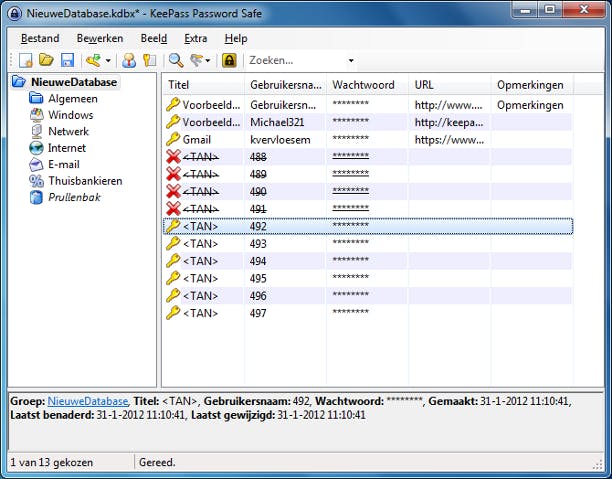Viewport: 612px width, 479px height.
Task: Copy user name via the person icon
Action: coord(129,61)
